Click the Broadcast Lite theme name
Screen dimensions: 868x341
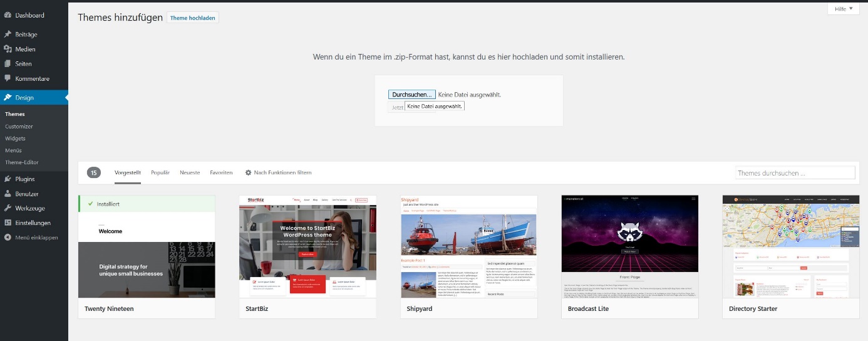point(589,308)
